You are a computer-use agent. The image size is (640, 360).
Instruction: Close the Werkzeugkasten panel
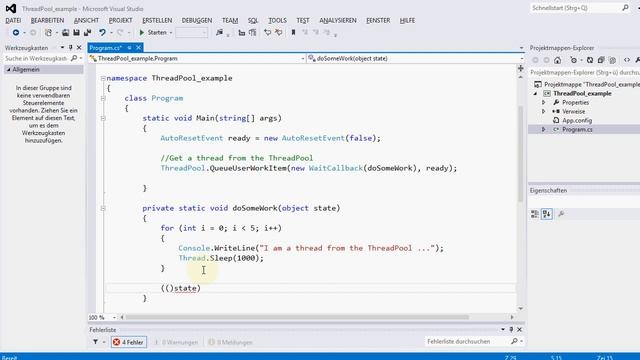[x=79, y=48]
